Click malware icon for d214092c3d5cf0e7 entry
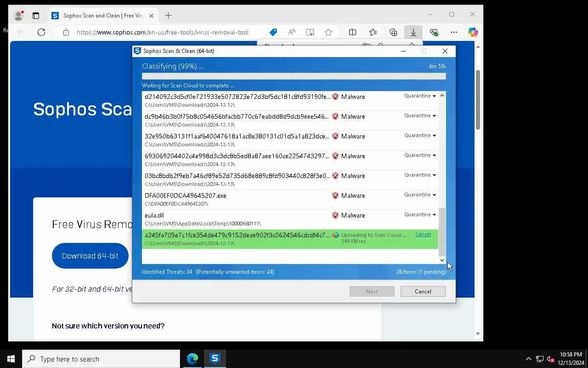The height and width of the screenshot is (368, 588). 335,97
